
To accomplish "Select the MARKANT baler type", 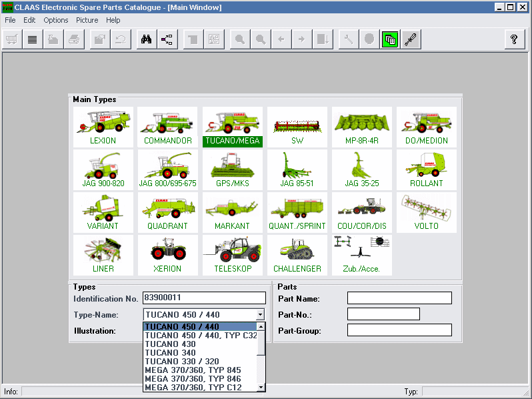I will [233, 213].
